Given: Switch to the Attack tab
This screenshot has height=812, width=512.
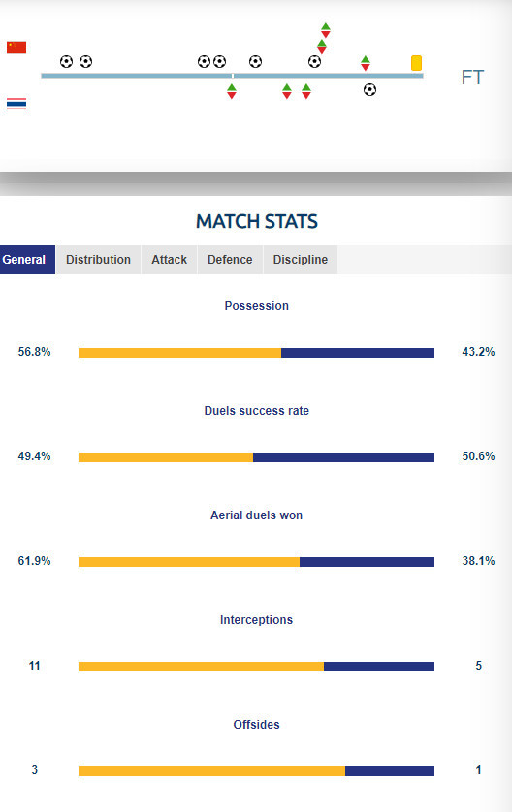Looking at the screenshot, I should point(170,260).
